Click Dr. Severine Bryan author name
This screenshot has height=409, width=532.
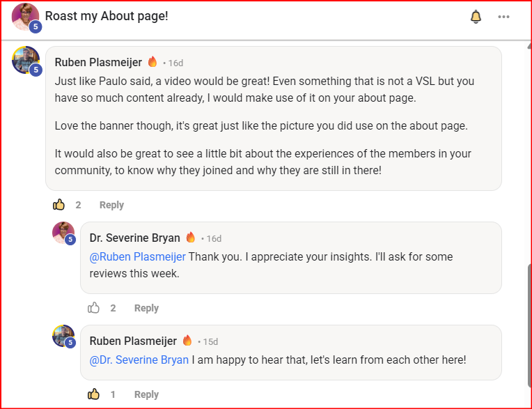[135, 238]
